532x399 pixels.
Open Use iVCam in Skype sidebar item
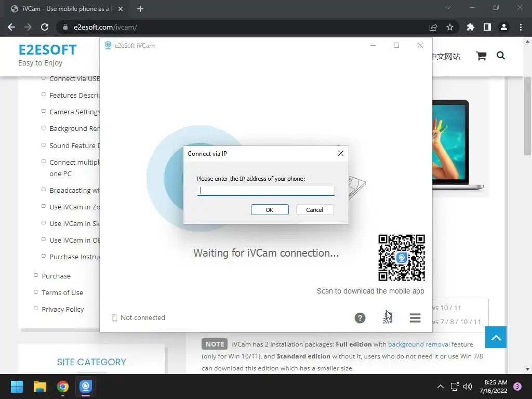74,223
